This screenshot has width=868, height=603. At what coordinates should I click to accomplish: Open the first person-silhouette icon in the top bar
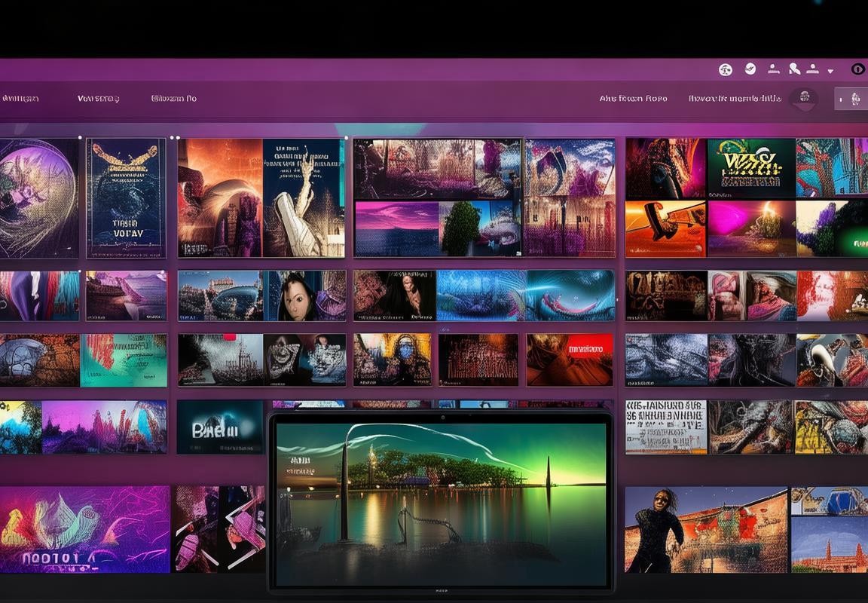[774, 69]
